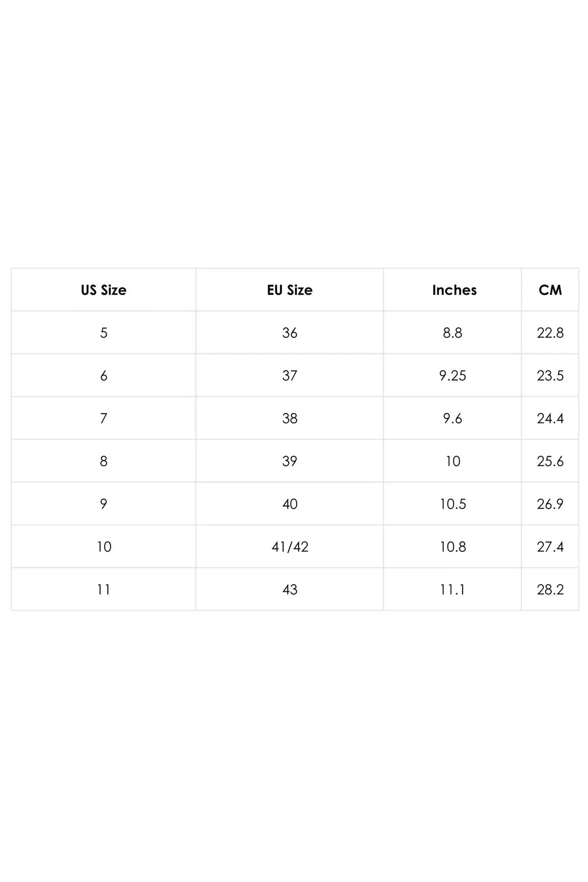Viewport: 588px width, 882px height.
Task: Select the 10.8 inches cell
Action: click(x=453, y=547)
